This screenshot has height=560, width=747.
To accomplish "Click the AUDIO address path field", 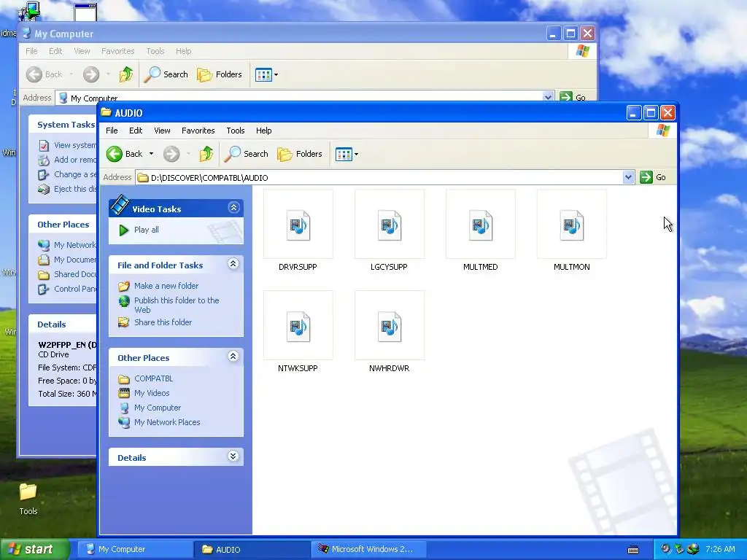I will pos(379,178).
